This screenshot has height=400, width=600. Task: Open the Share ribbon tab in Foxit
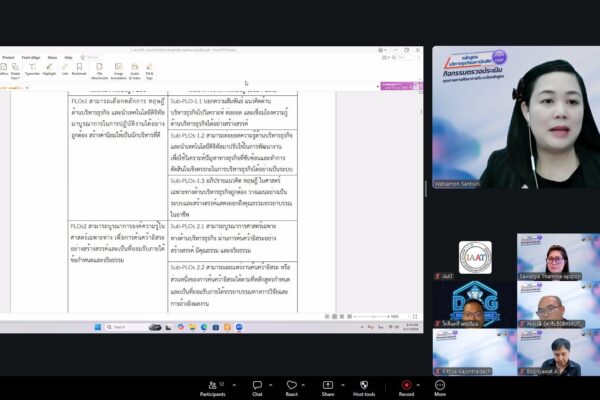click(x=52, y=57)
